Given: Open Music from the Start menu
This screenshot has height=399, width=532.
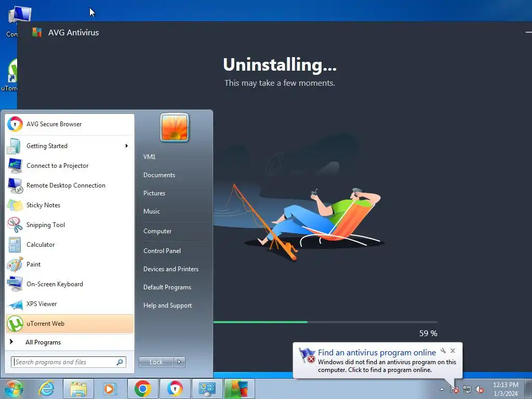Looking at the screenshot, I should tap(151, 211).
